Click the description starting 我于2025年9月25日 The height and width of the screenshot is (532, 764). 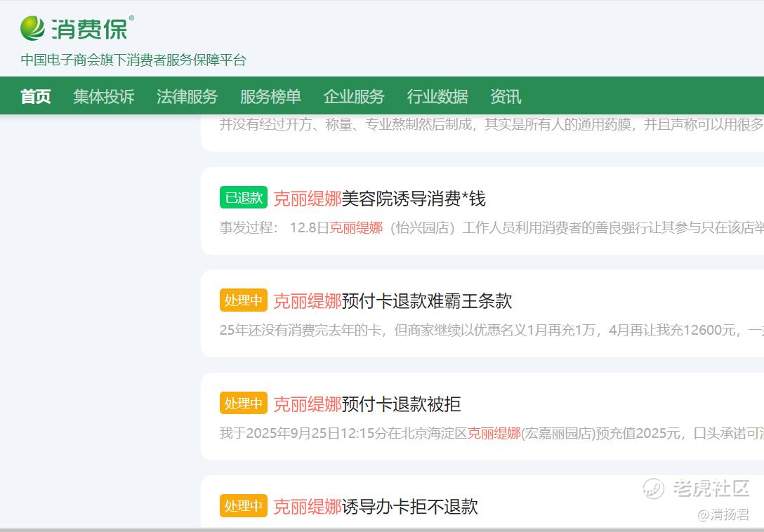(492, 433)
